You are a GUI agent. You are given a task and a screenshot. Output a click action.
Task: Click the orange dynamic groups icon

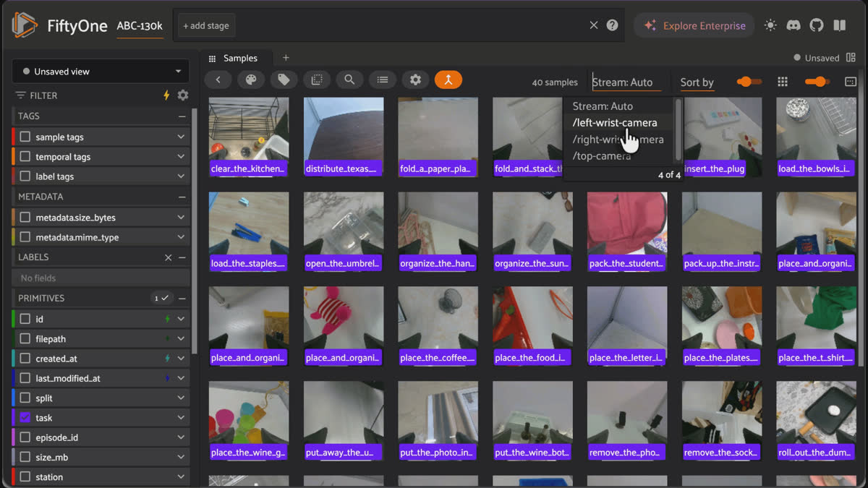pos(448,80)
